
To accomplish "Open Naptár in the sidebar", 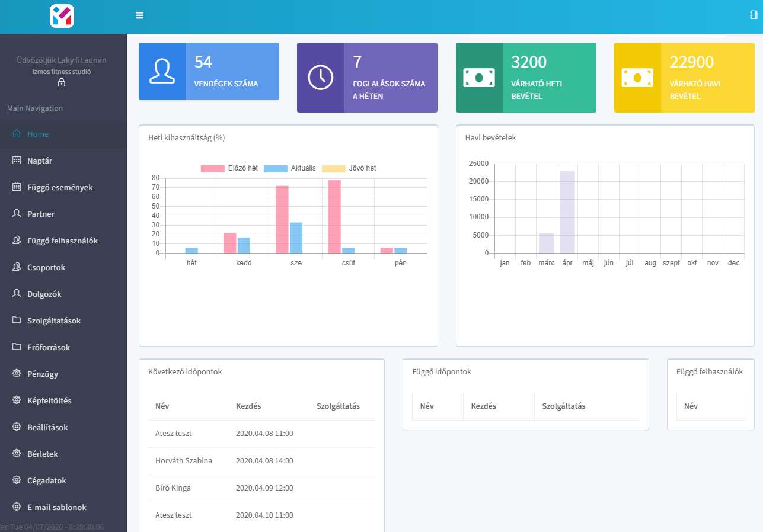I will tap(63, 161).
